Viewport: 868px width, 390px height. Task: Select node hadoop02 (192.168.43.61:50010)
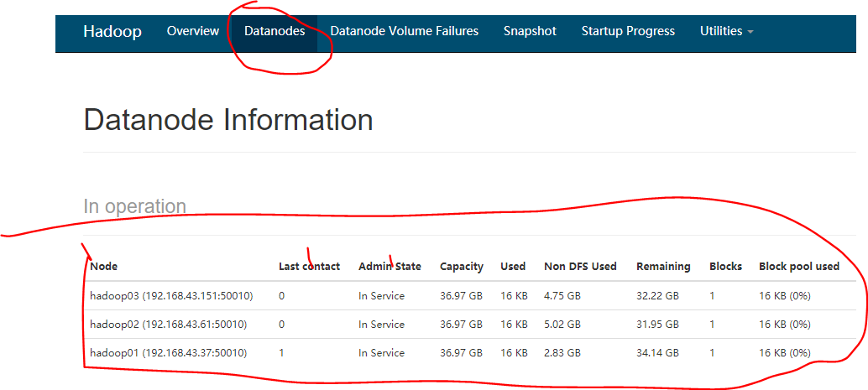pyautogui.click(x=168, y=325)
